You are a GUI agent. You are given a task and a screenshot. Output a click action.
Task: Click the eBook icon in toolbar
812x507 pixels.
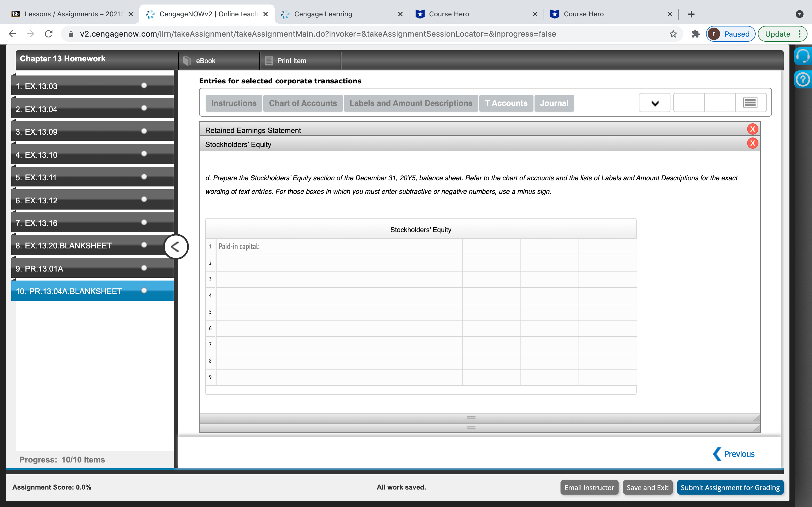(x=187, y=61)
